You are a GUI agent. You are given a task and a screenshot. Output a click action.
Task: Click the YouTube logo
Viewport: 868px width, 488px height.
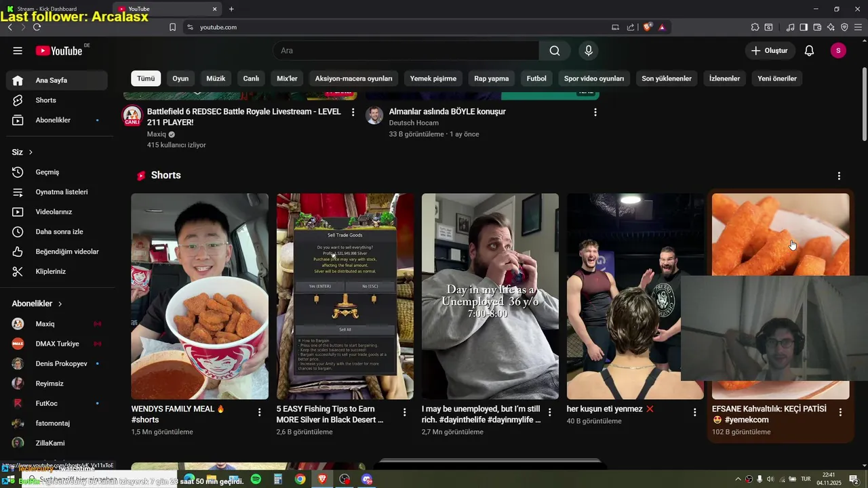pyautogui.click(x=59, y=51)
